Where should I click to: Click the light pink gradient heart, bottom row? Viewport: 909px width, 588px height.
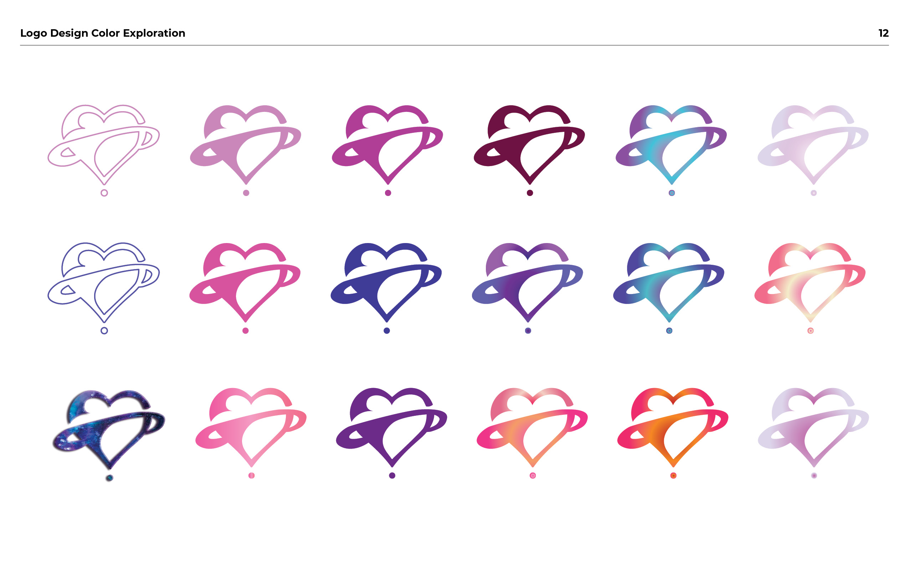point(251,428)
